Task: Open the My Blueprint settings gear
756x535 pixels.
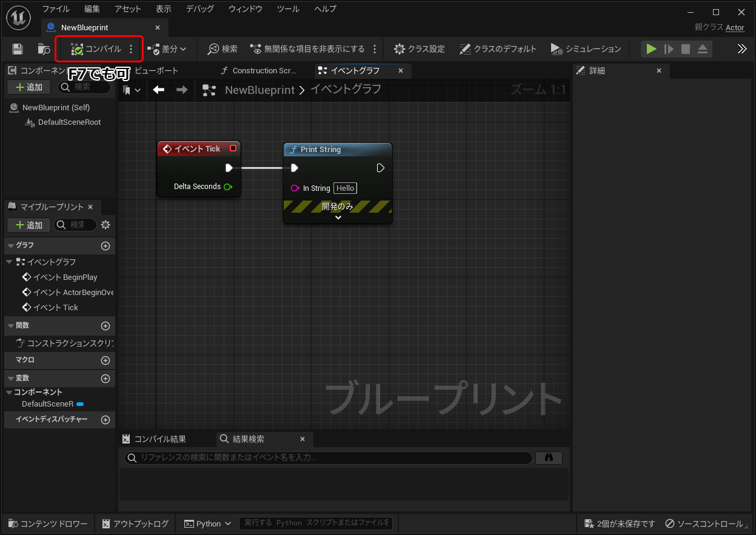Action: point(105,225)
